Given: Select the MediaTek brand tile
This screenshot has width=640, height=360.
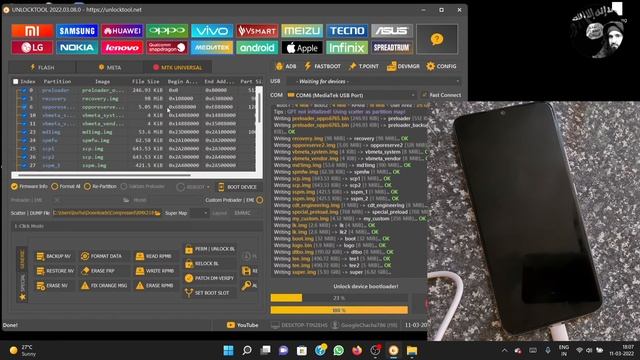Looking at the screenshot, I should coord(212,47).
